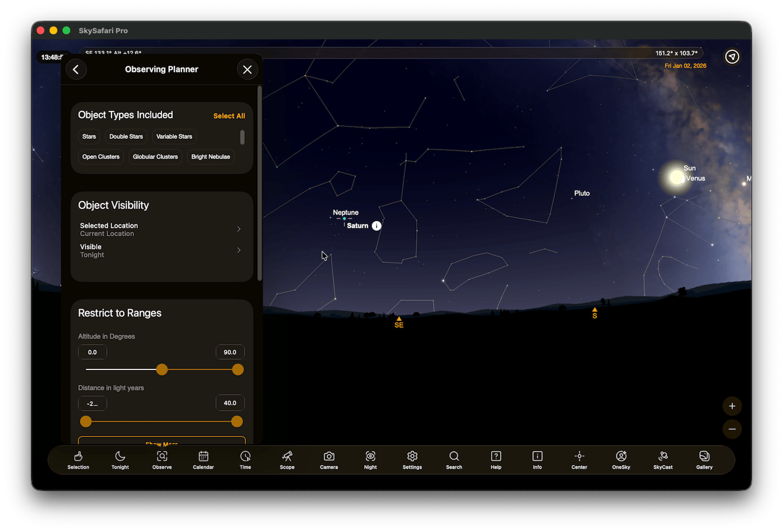Close the Observing Planner panel

pos(247,69)
